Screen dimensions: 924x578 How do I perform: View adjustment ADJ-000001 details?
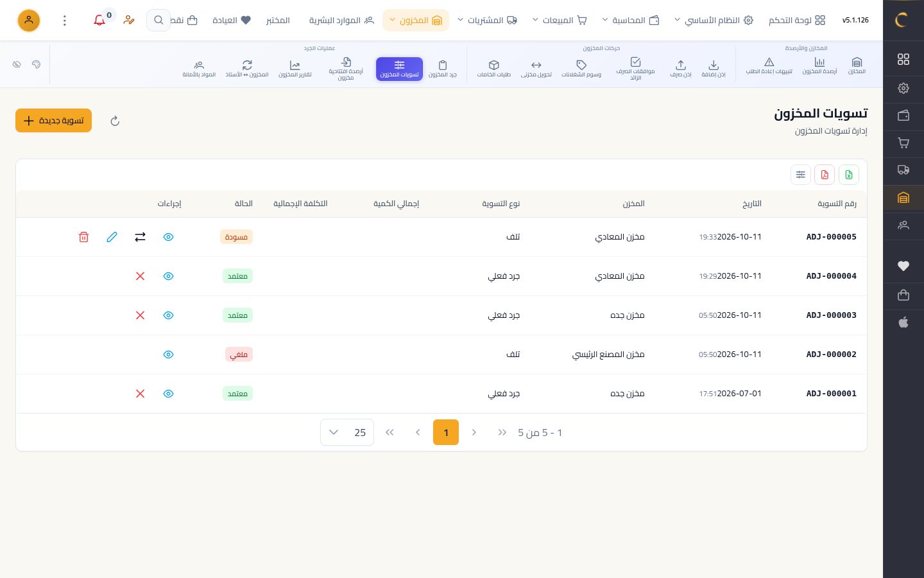coord(168,394)
